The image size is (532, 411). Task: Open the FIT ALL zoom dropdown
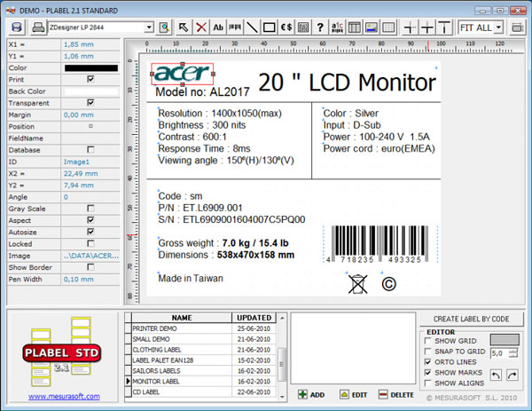click(x=498, y=28)
